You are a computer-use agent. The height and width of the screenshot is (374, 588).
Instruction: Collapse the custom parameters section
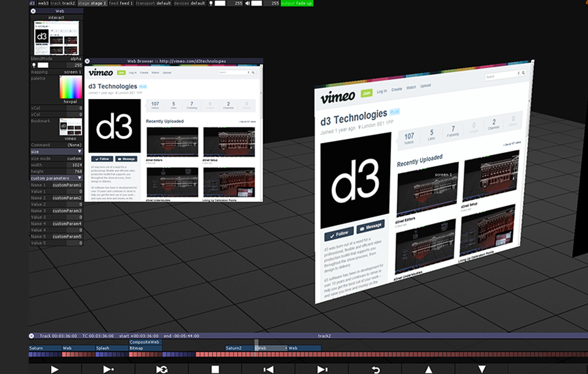coord(56,178)
